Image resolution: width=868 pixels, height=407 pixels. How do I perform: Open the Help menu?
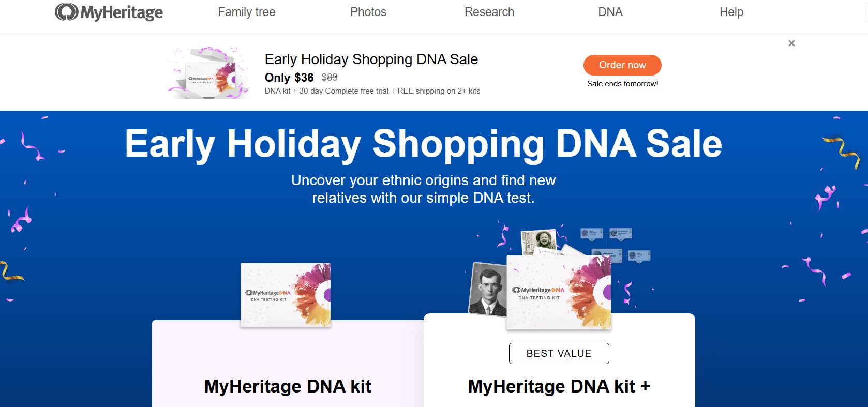pyautogui.click(x=731, y=12)
